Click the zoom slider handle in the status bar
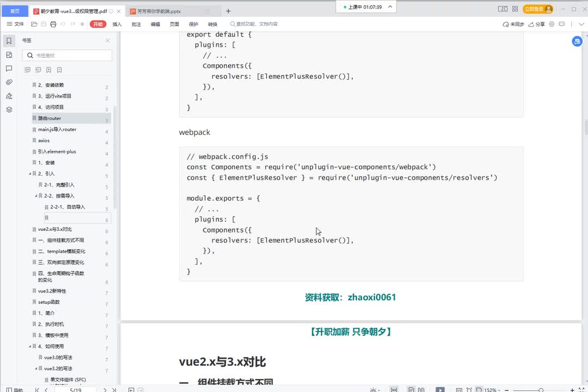588x392 pixels. point(541,390)
